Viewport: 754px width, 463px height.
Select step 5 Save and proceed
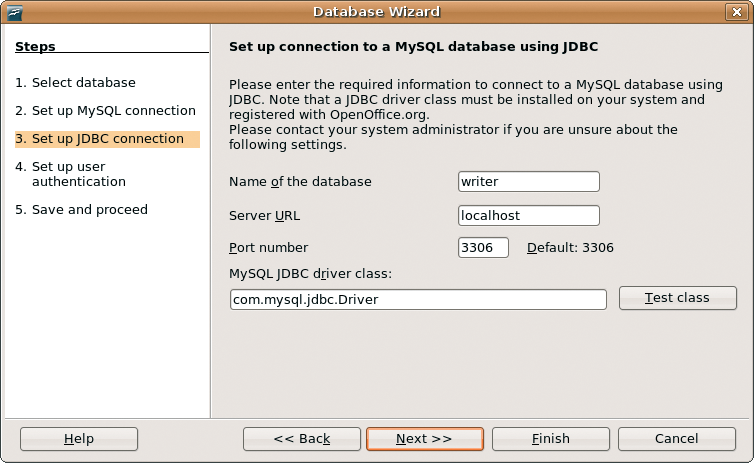click(x=81, y=210)
